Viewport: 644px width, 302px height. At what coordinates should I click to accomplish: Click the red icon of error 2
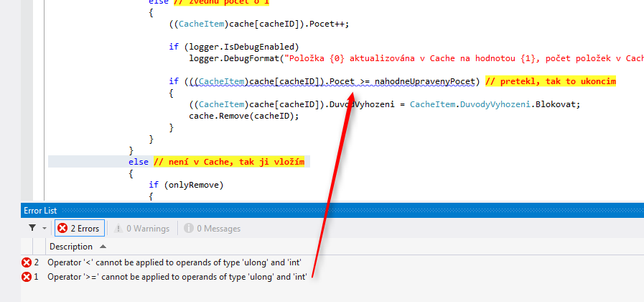click(x=27, y=262)
